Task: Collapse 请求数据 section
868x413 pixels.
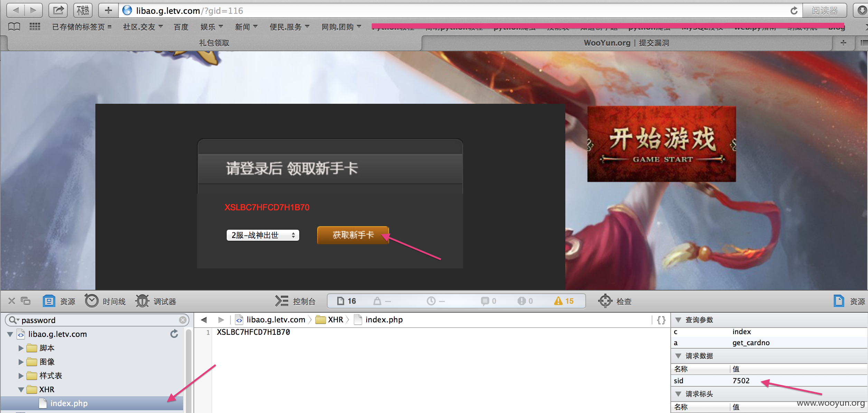Action: 678,356
